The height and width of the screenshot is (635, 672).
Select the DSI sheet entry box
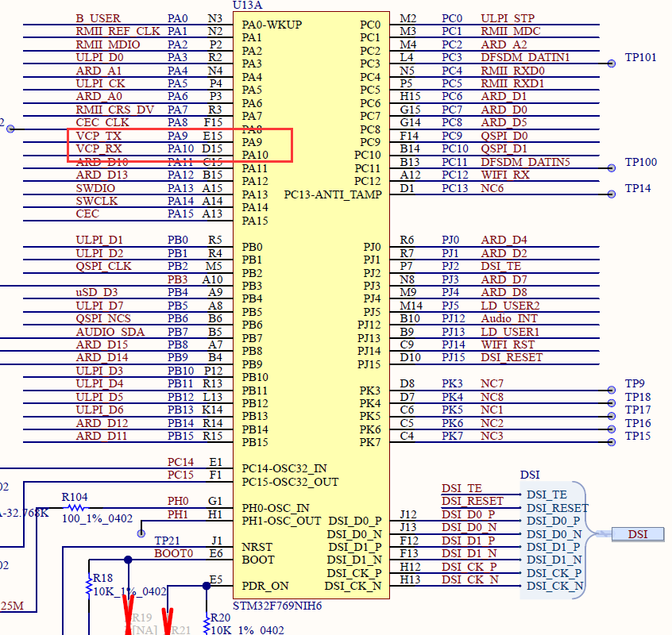pos(638,535)
